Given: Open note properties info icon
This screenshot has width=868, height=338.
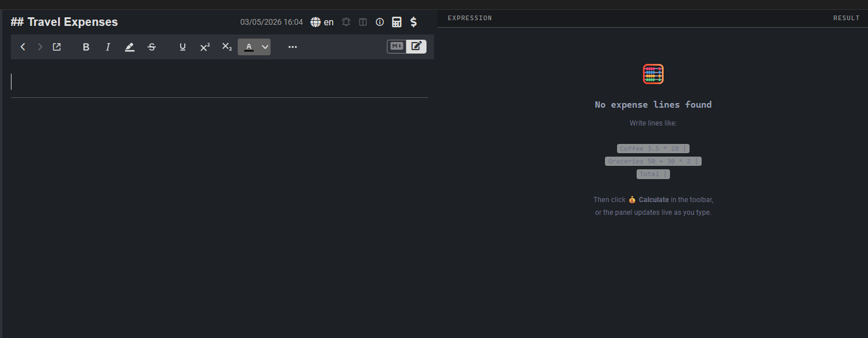Looking at the screenshot, I should click(379, 22).
